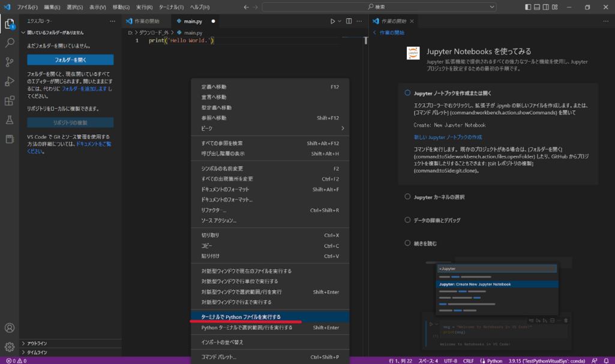Open the ファイル(F) menu
The image size is (615, 364).
point(27,7)
